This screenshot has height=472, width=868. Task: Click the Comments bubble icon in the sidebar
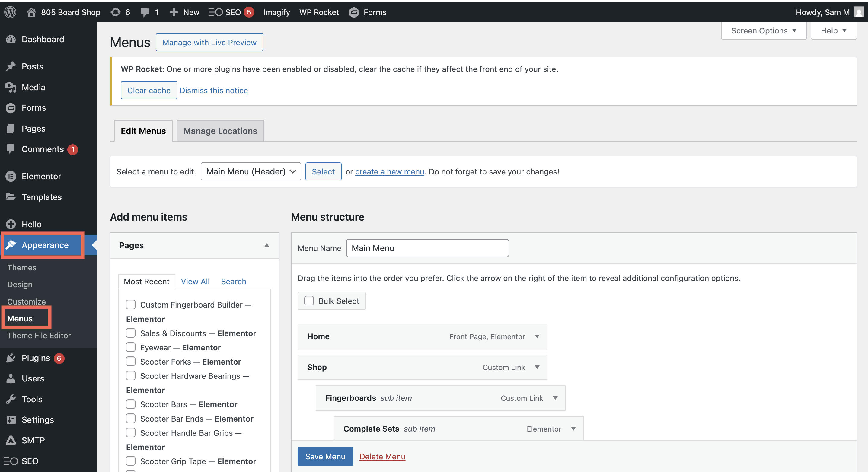tap(11, 149)
